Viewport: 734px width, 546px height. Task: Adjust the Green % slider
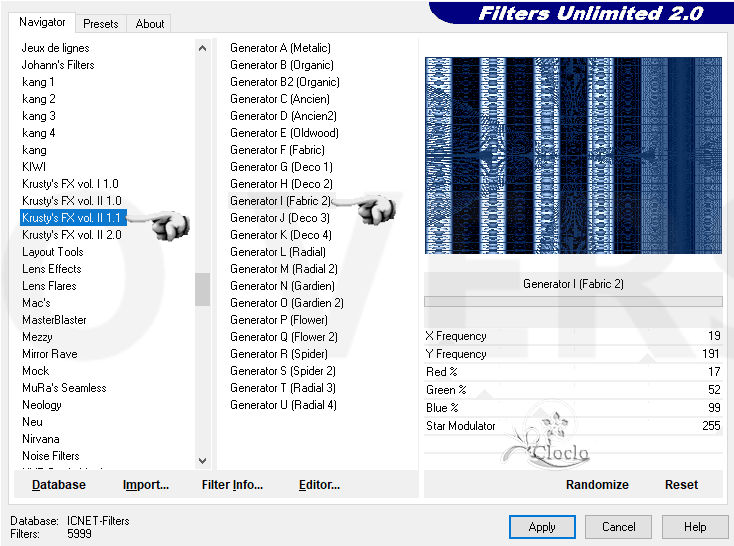(x=573, y=390)
